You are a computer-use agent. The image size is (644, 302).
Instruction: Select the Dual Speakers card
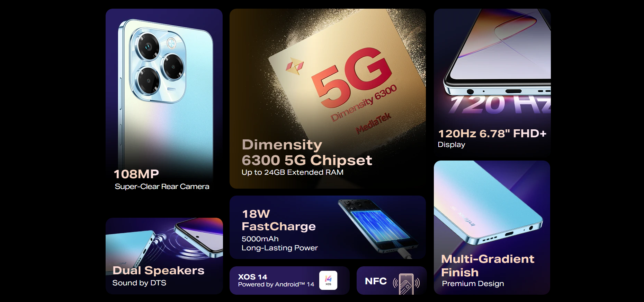tap(164, 256)
